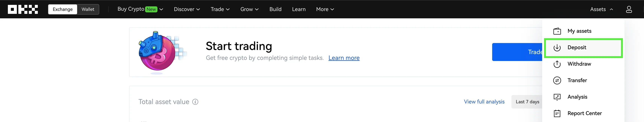The image size is (644, 122).
Task: Click the Report Center document icon
Action: tap(557, 113)
